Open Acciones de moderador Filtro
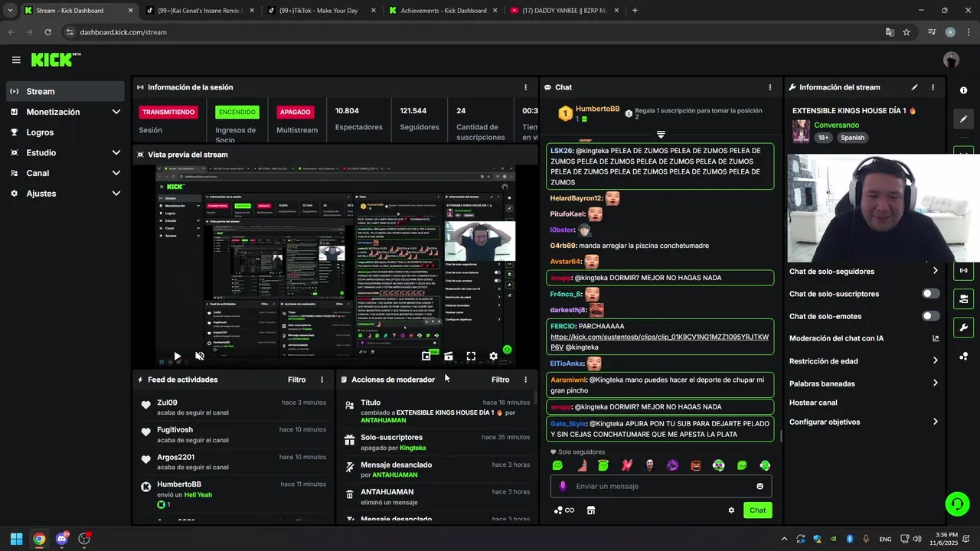Screen dimensions: 980x551 (x=500, y=380)
